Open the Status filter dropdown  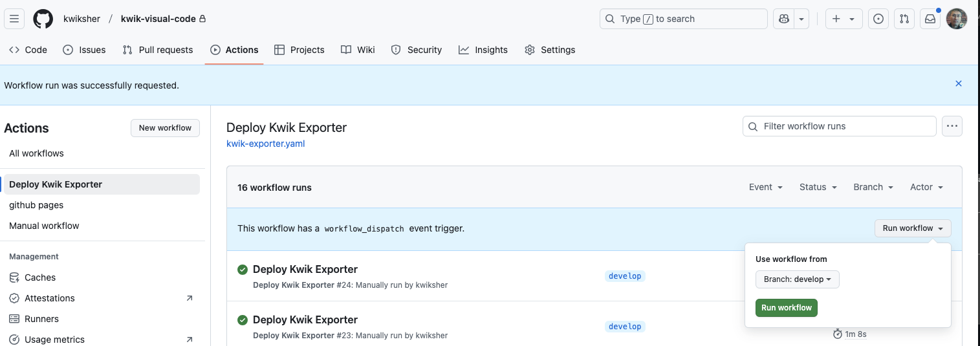(818, 187)
